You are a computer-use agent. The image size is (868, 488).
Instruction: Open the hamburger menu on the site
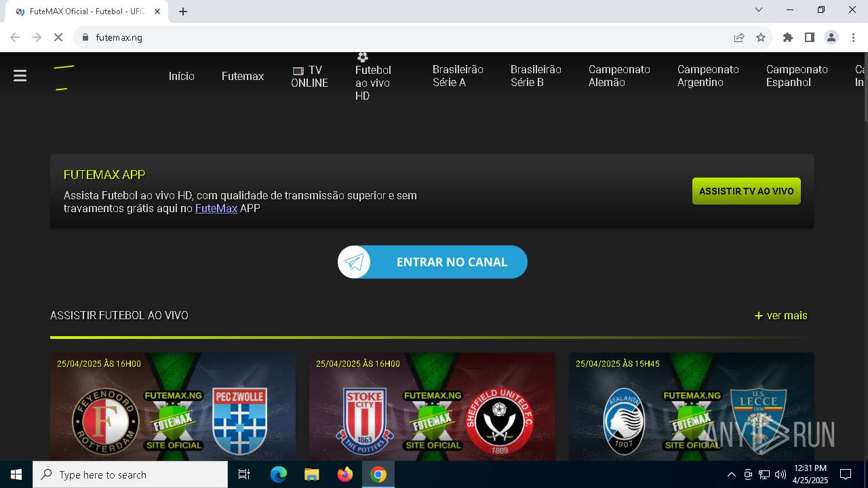20,76
